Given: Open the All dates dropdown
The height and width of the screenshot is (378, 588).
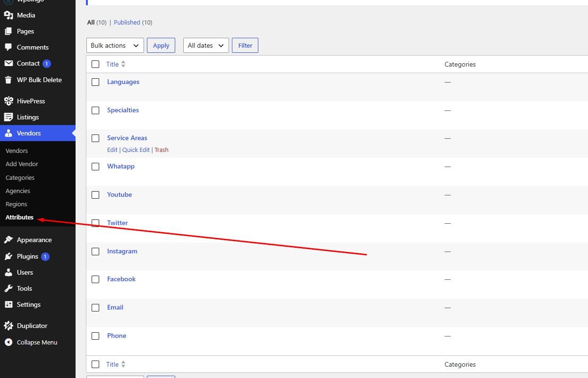Looking at the screenshot, I should point(206,45).
